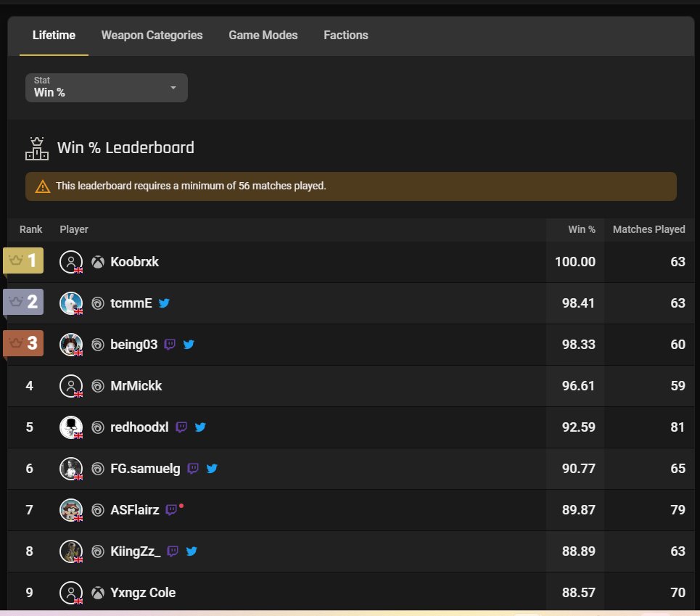Open redhoodxl's Twitch icon

click(x=181, y=427)
